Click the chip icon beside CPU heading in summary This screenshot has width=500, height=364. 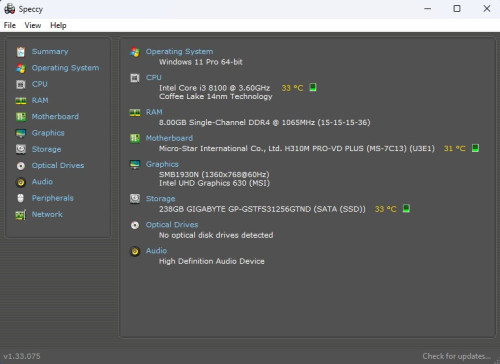tap(135, 78)
